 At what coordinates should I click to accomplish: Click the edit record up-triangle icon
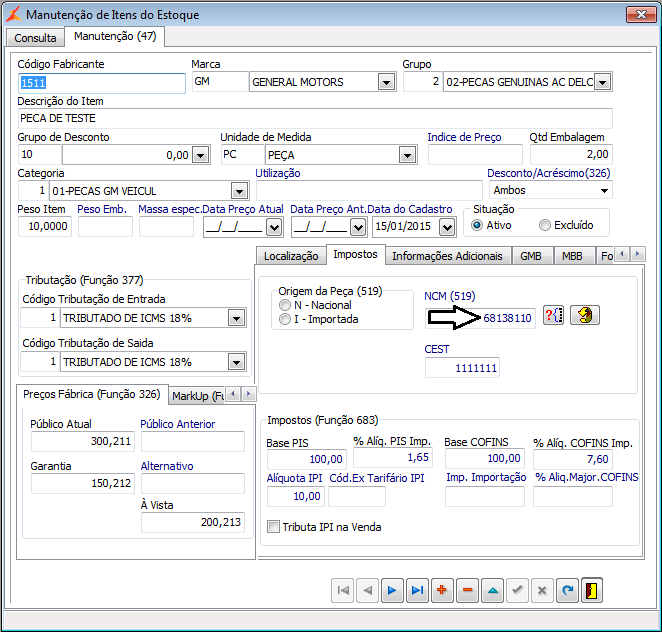pos(492,590)
